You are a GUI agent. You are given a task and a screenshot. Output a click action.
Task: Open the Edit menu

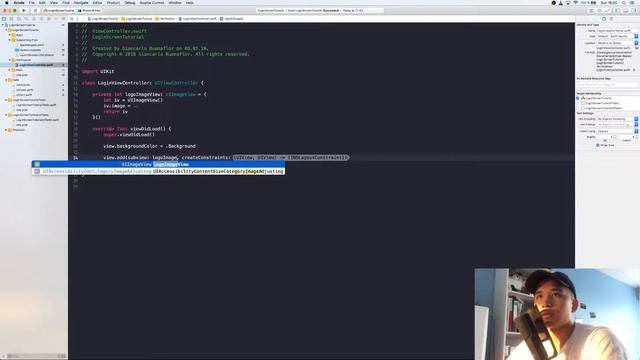click(x=42, y=2)
